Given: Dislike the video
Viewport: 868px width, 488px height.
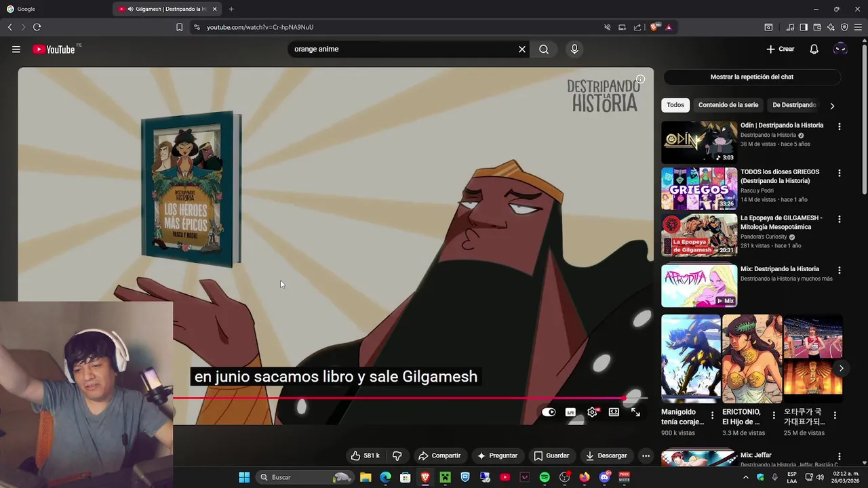Looking at the screenshot, I should click(397, 455).
